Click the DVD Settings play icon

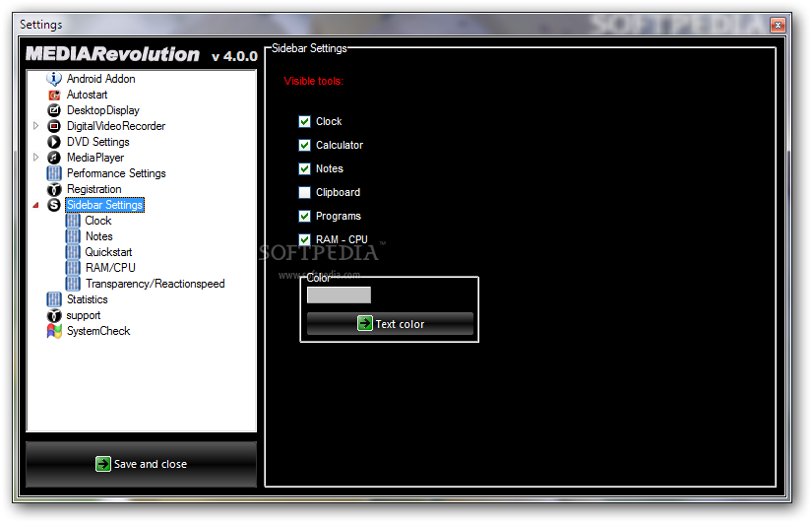(54, 142)
